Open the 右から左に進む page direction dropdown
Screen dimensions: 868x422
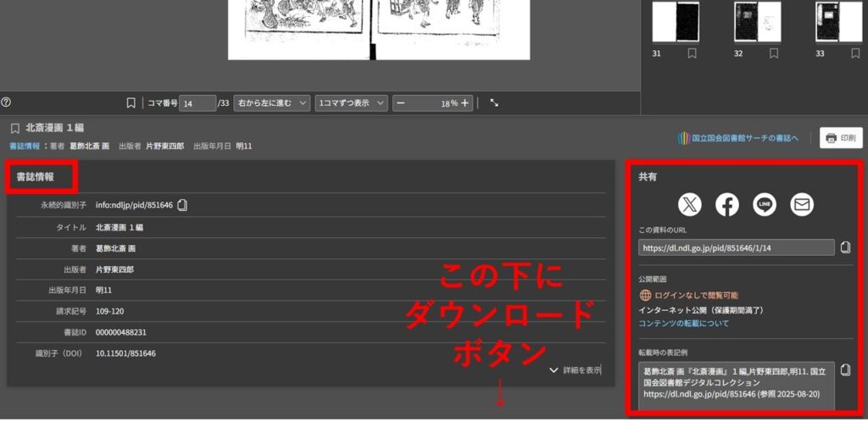click(x=271, y=103)
